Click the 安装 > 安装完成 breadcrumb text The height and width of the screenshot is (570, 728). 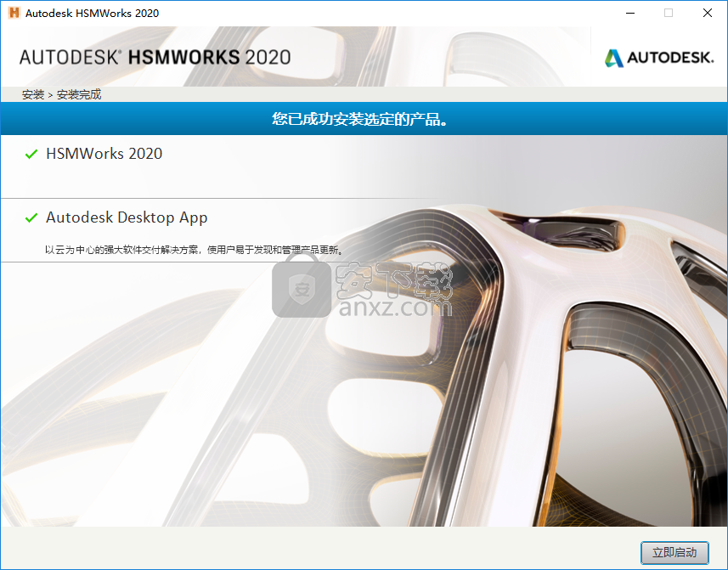(x=61, y=94)
